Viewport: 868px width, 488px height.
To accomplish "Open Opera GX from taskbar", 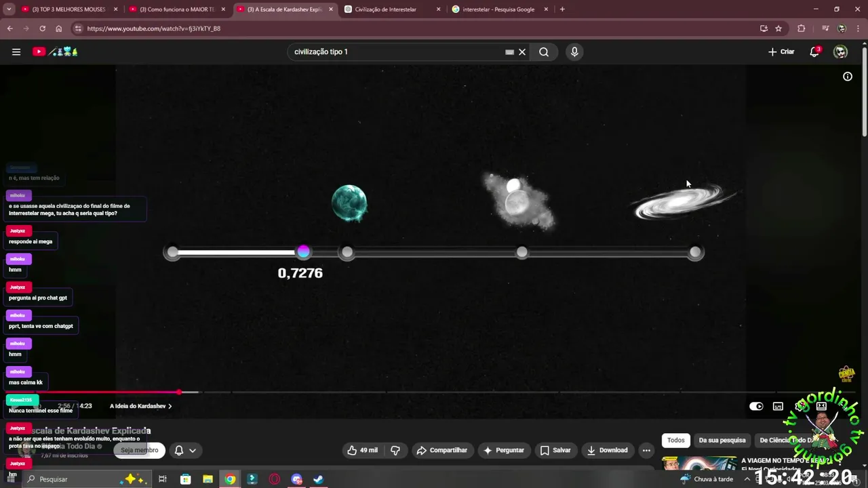I will pyautogui.click(x=274, y=479).
